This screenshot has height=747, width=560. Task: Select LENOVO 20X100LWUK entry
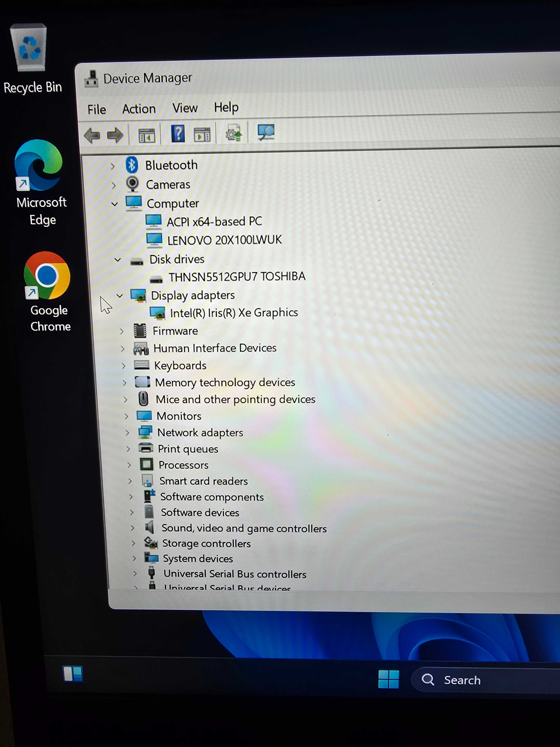[x=225, y=240]
